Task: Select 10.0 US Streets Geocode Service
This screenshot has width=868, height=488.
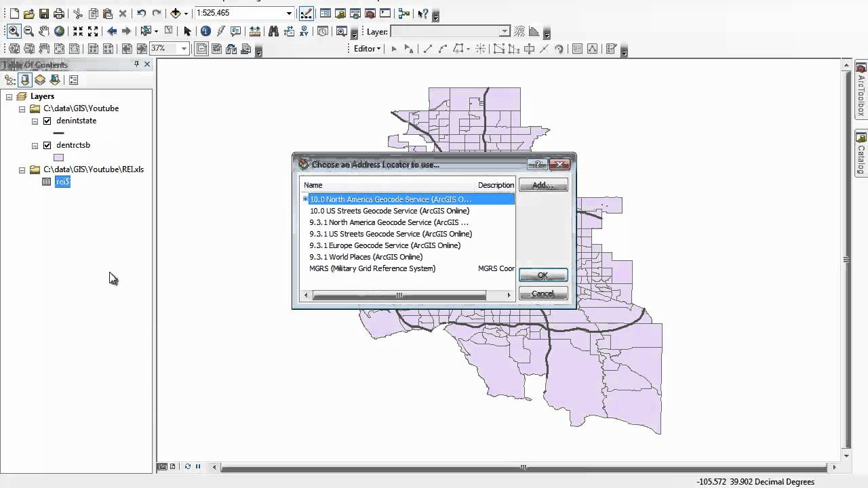Action: click(389, 211)
